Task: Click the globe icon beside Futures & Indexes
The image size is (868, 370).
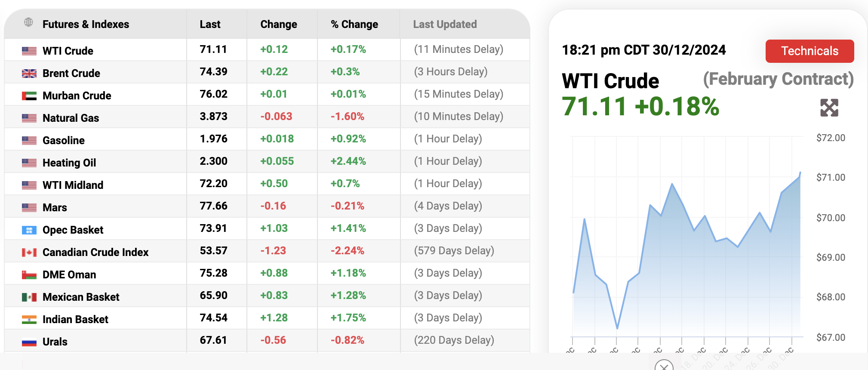Action: coord(28,22)
